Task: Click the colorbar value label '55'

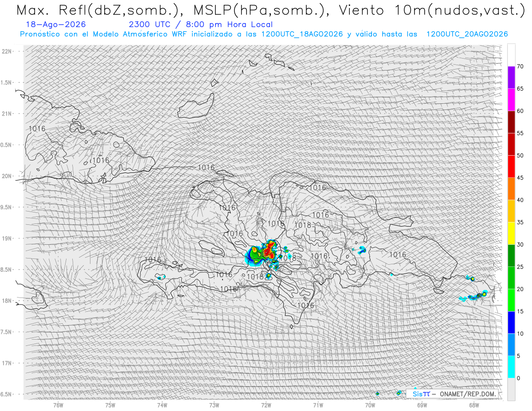Action: coord(520,133)
